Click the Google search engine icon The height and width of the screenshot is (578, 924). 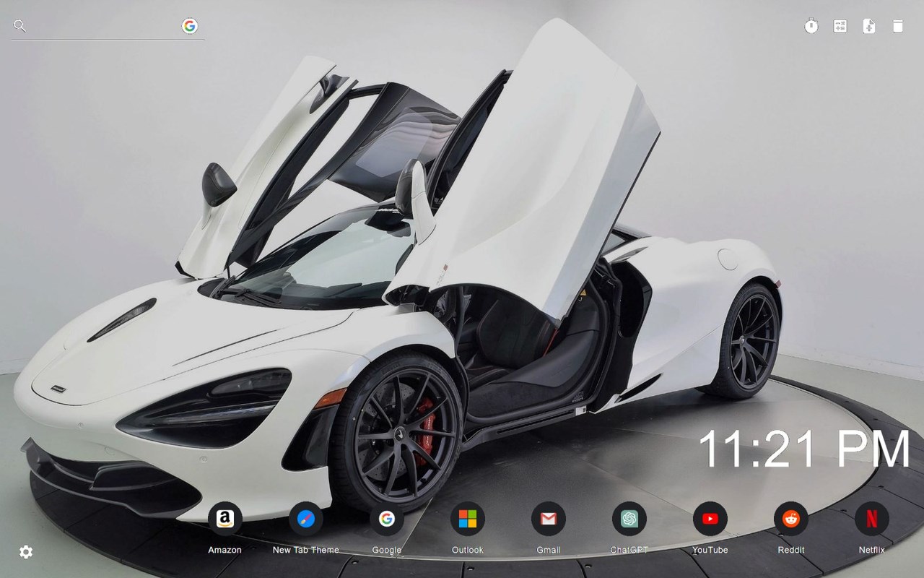point(190,26)
